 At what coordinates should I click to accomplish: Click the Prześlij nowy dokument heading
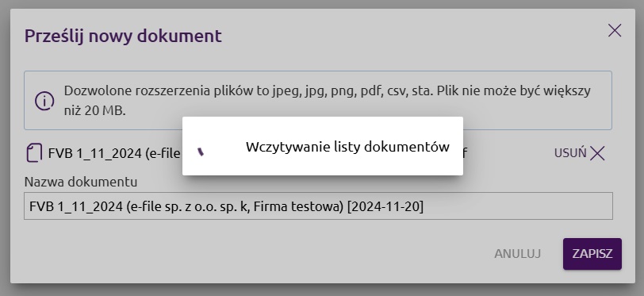click(123, 36)
